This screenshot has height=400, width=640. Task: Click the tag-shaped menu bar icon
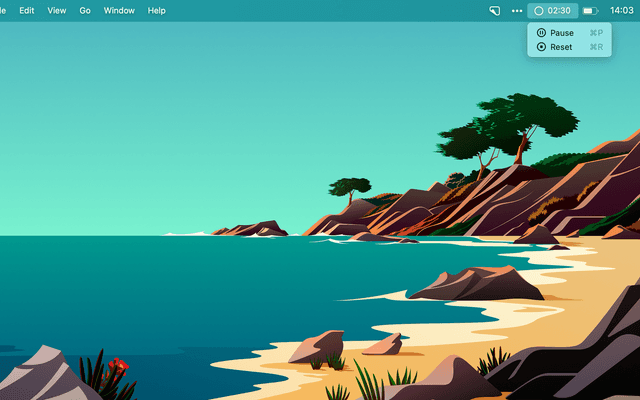(494, 10)
